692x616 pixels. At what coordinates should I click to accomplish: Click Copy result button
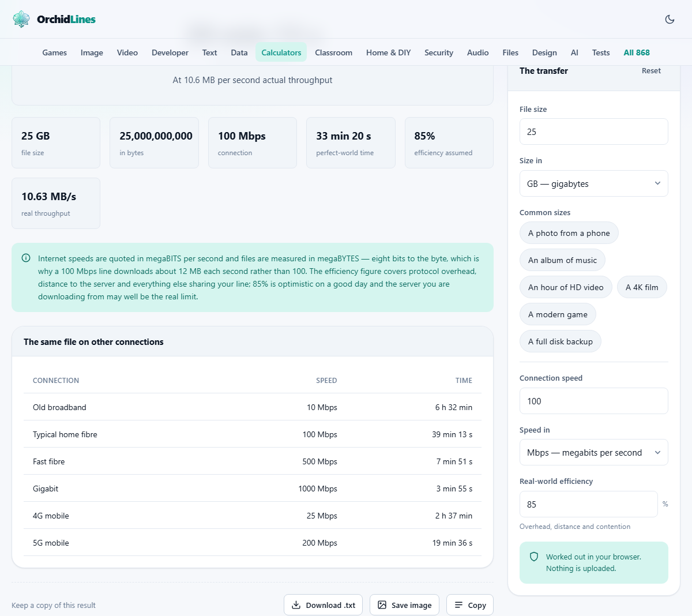(x=470, y=605)
